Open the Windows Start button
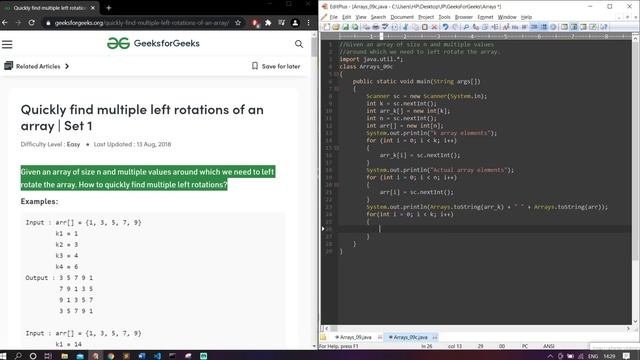 [x=4, y=356]
